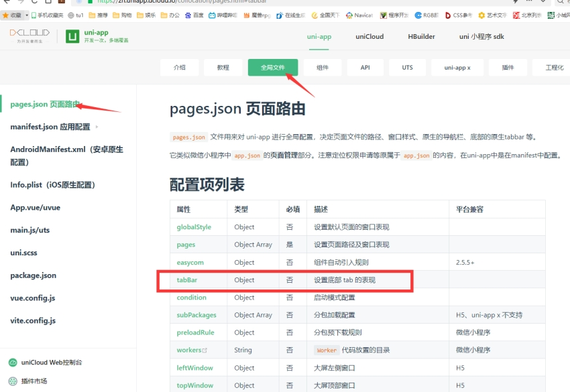Open the 办公 bookmark folder
The height and width of the screenshot is (392, 570).
(x=170, y=15)
